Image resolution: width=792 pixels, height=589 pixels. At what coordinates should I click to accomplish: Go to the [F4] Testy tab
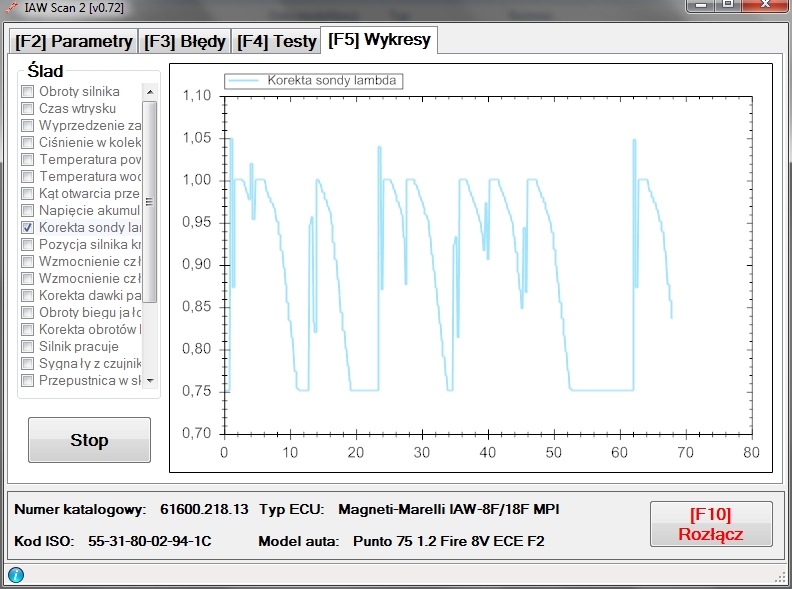[275, 41]
